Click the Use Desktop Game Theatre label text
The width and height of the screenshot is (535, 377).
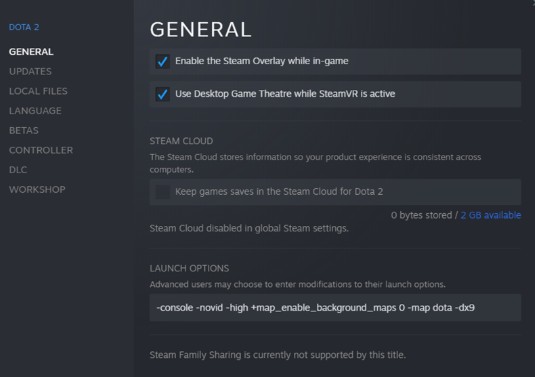(x=285, y=94)
